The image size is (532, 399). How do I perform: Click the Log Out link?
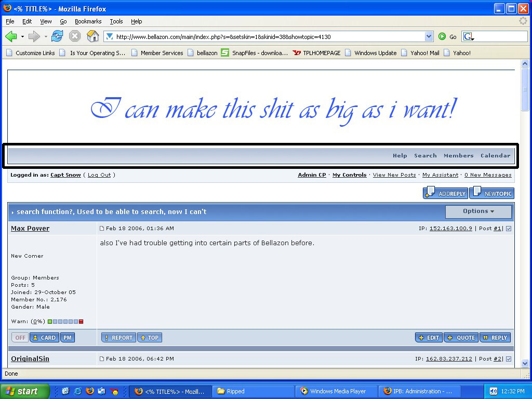tap(99, 175)
